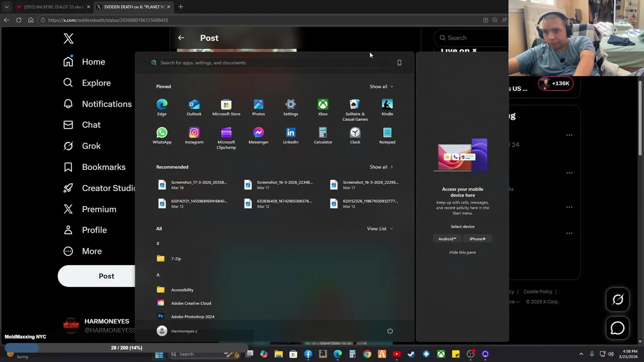Open browser tab list dropdown

click(x=7, y=7)
